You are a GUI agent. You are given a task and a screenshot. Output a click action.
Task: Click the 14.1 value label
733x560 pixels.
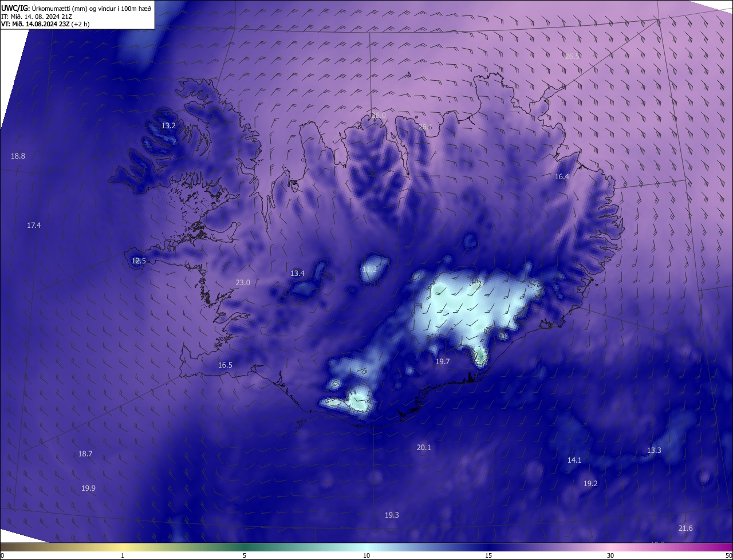pos(574,460)
